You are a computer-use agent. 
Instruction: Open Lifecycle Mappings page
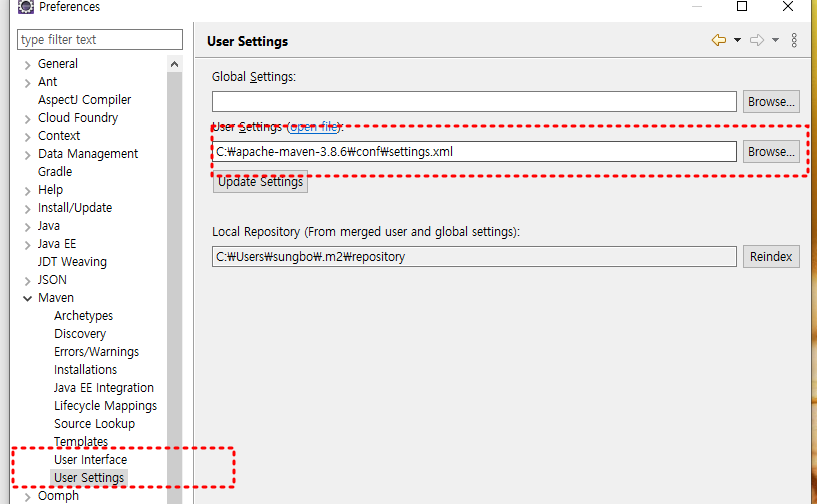click(x=105, y=405)
